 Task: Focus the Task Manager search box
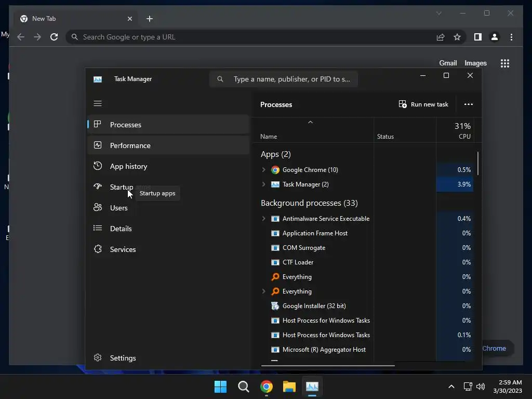point(284,79)
